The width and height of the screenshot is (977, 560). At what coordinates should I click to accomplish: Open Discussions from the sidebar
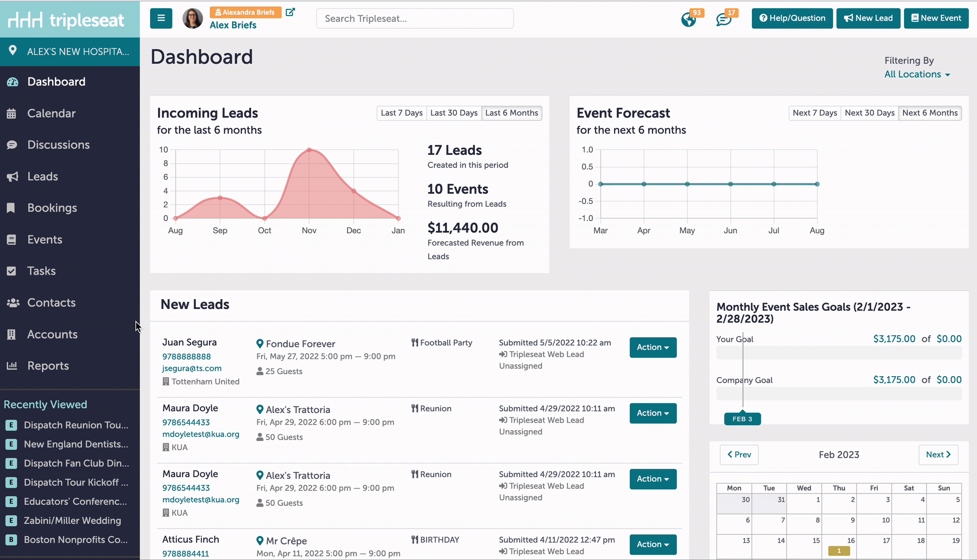point(58,145)
